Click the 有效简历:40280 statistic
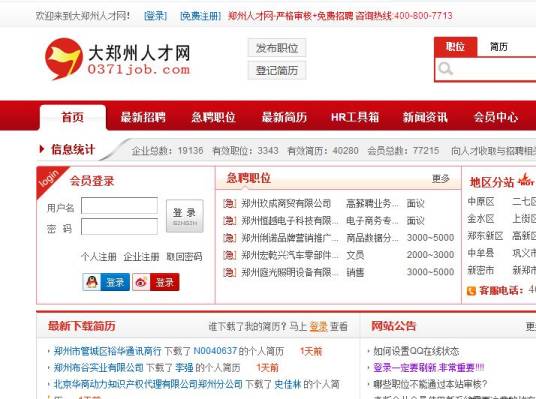The width and height of the screenshot is (536, 399). coord(323,150)
